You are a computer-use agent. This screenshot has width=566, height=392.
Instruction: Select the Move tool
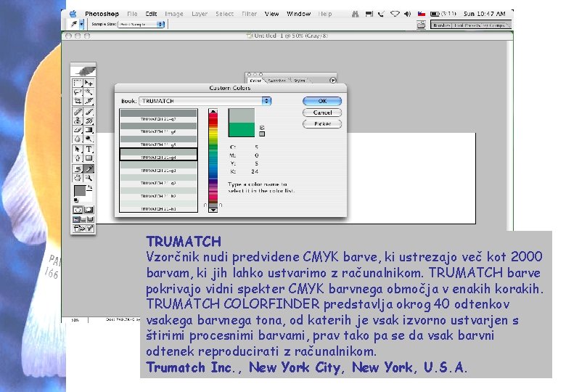pyautogui.click(x=89, y=83)
